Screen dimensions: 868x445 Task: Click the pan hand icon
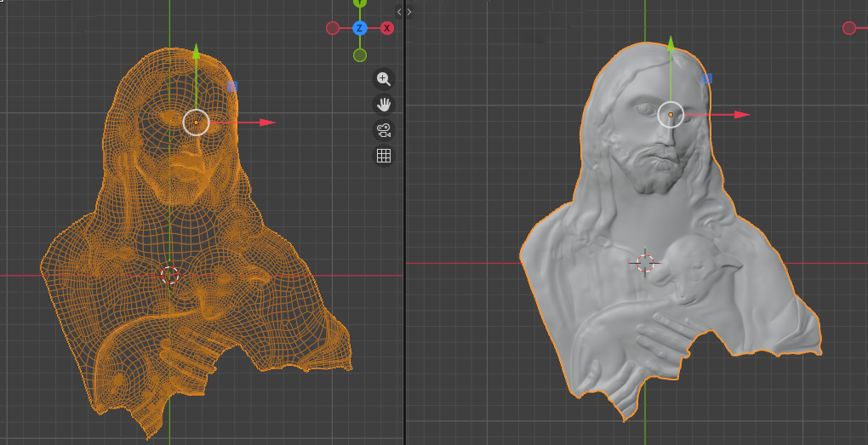click(383, 105)
